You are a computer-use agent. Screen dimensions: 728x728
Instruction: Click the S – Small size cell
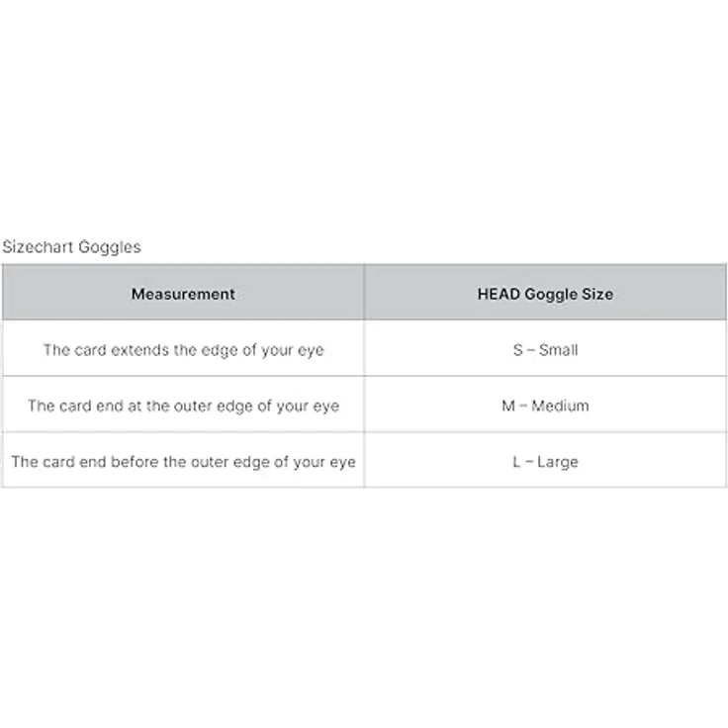point(546,349)
